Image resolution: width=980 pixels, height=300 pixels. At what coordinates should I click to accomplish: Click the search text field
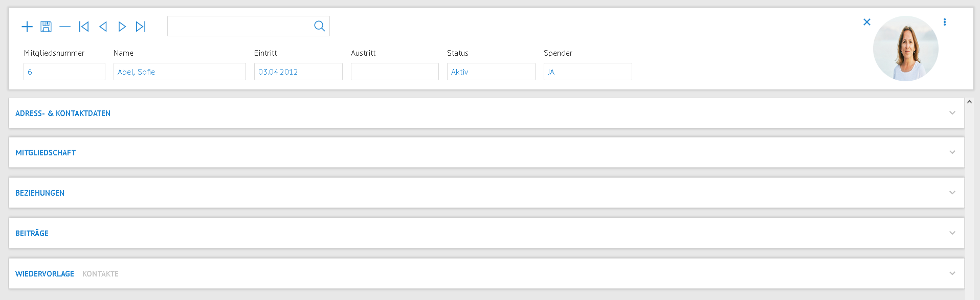pos(239,26)
